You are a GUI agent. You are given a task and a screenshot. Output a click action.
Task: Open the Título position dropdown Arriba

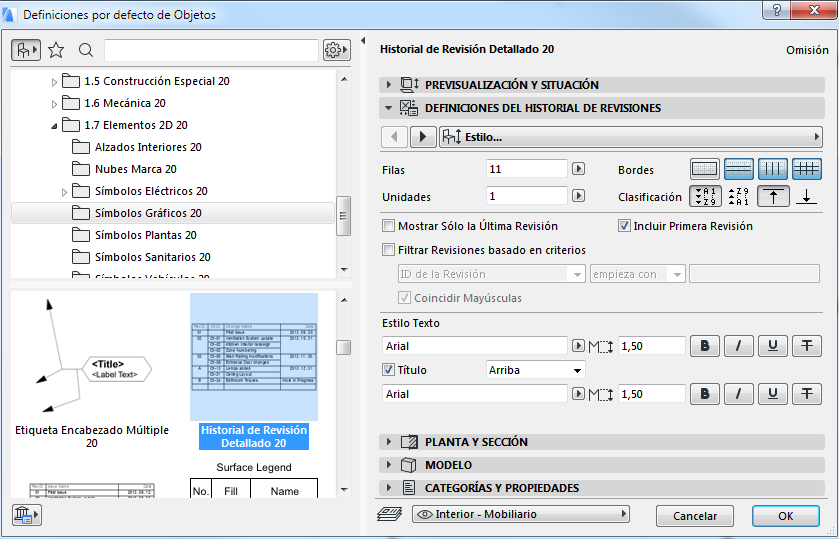(x=536, y=370)
